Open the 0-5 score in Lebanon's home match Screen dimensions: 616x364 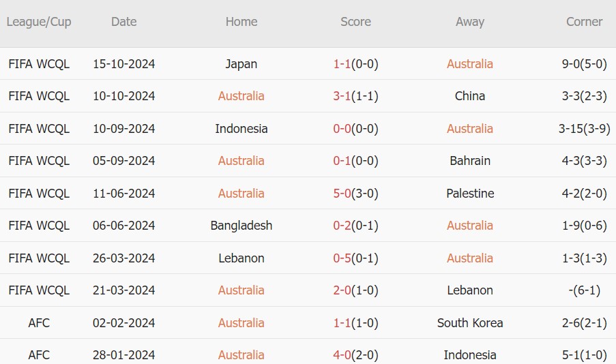point(342,258)
